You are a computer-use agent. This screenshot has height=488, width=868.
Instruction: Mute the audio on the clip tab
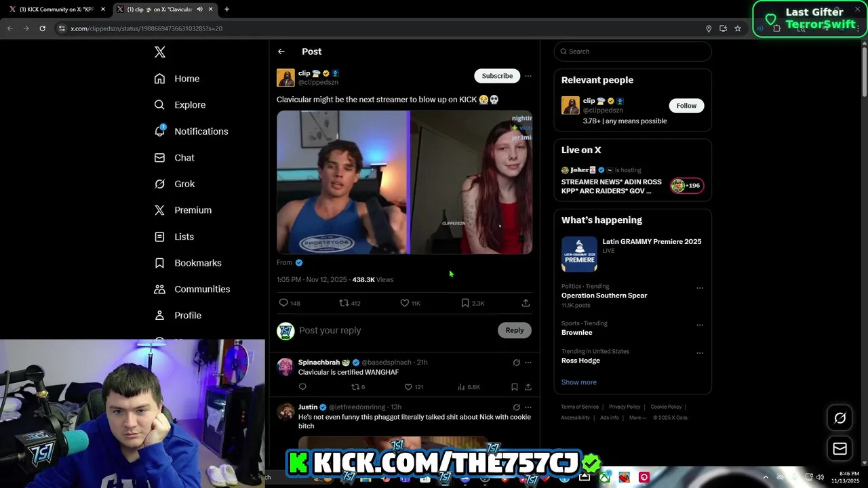click(x=200, y=9)
